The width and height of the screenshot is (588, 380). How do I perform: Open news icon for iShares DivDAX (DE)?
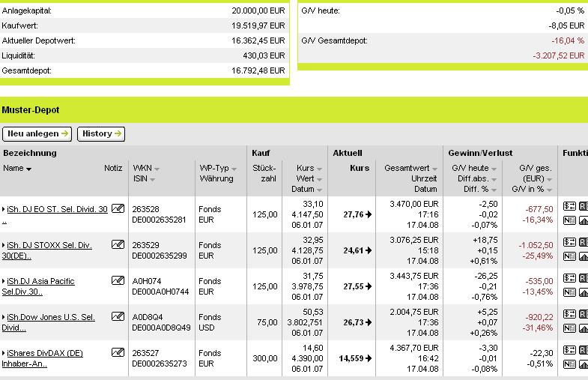569,364
